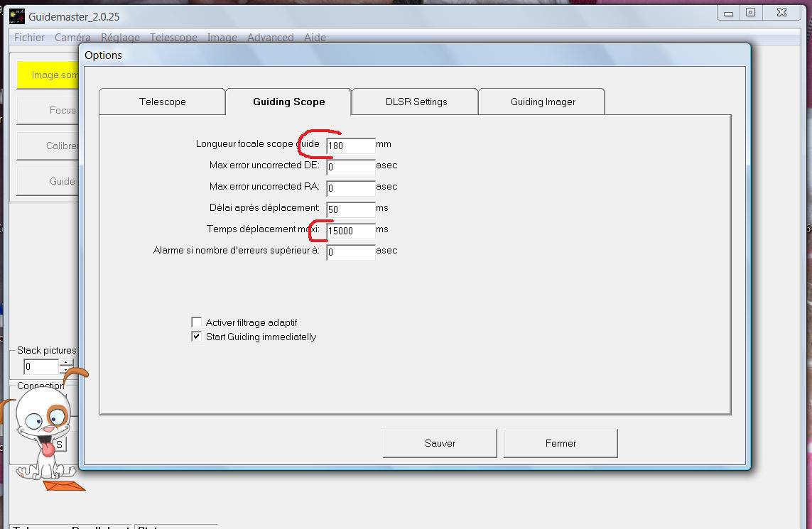The height and width of the screenshot is (529, 812).
Task: Open the Aide menu
Action: 315,37
